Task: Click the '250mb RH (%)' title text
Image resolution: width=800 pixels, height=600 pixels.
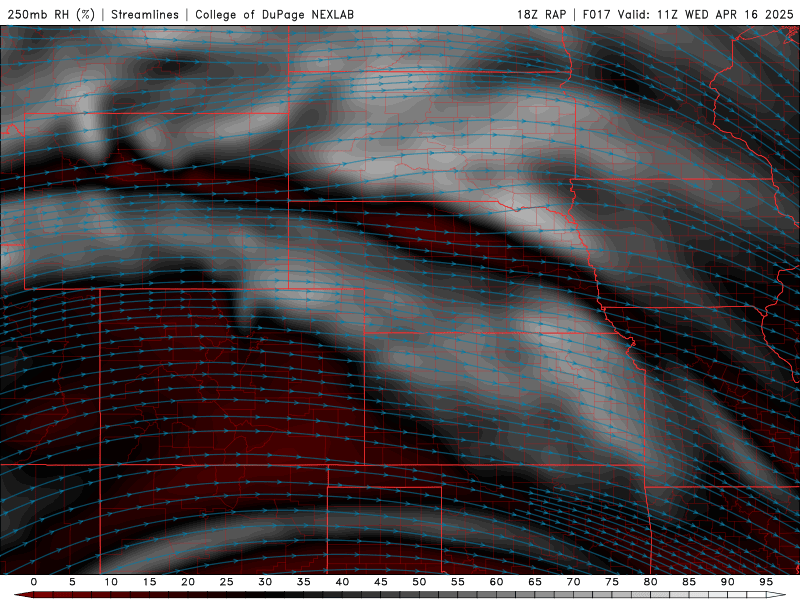Action: [51, 14]
